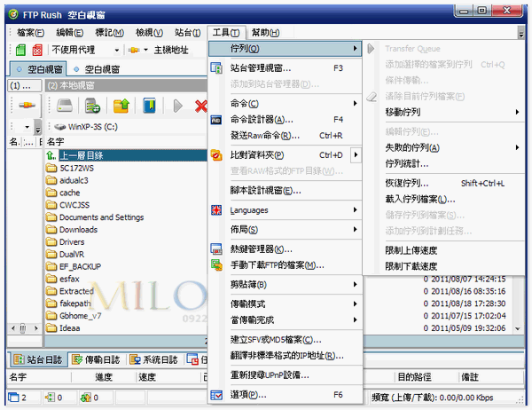Select the Downloads folder
Screen dimensions: 532x410
[x=78, y=230]
